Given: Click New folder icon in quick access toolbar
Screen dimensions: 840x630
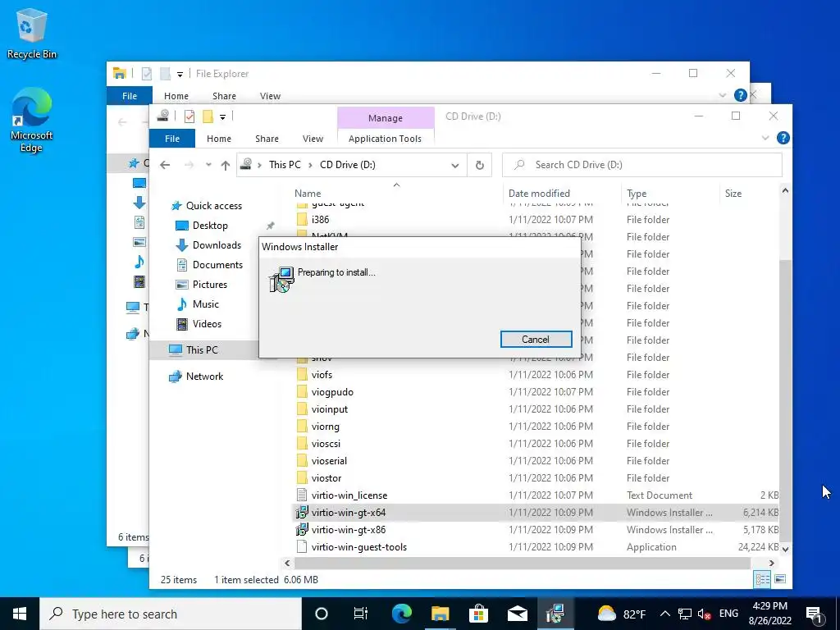Looking at the screenshot, I should 208,116.
